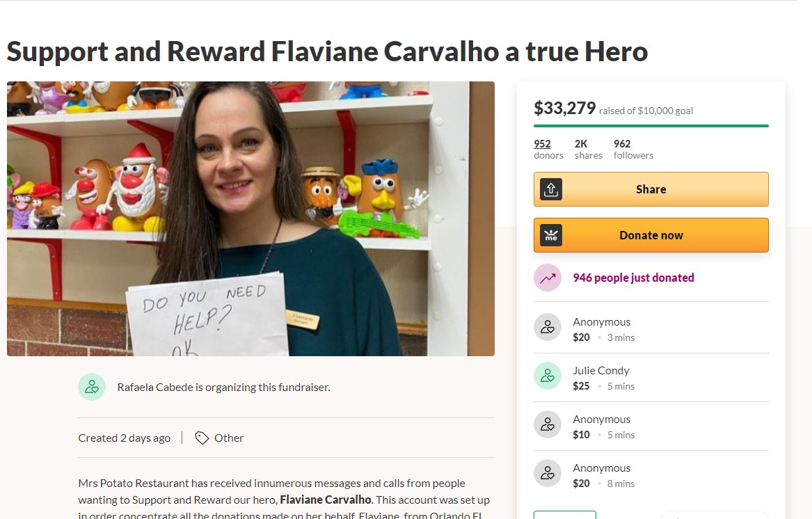Open the Other category link

[x=228, y=438]
